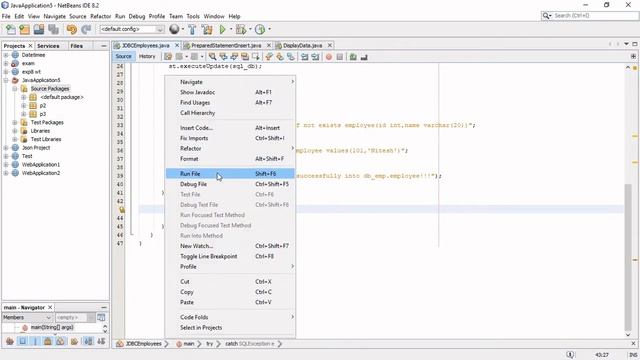The image size is (640, 360).
Task: Click the Save All toolbar icon
Action: pos(53,29)
